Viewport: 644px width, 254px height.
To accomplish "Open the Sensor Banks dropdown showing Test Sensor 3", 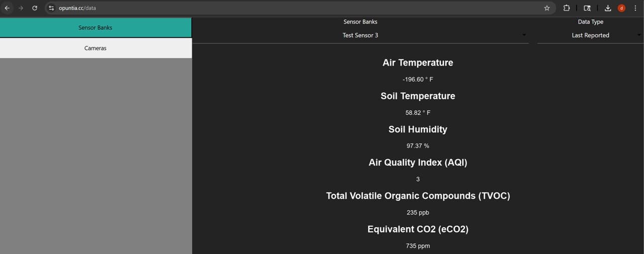I will tap(360, 35).
